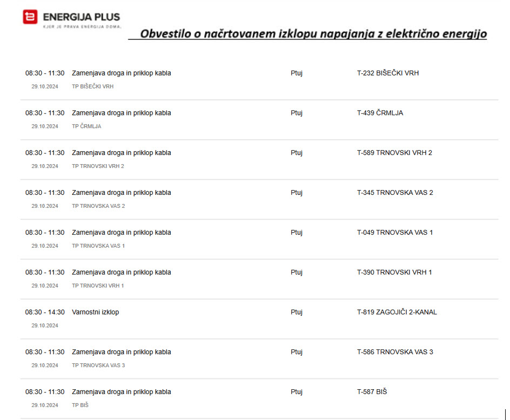Click "Zamenjava droga in priklop kabla" above TP BIŠEČKI VRH
The height and width of the screenshot is (420, 510).
(122, 73)
